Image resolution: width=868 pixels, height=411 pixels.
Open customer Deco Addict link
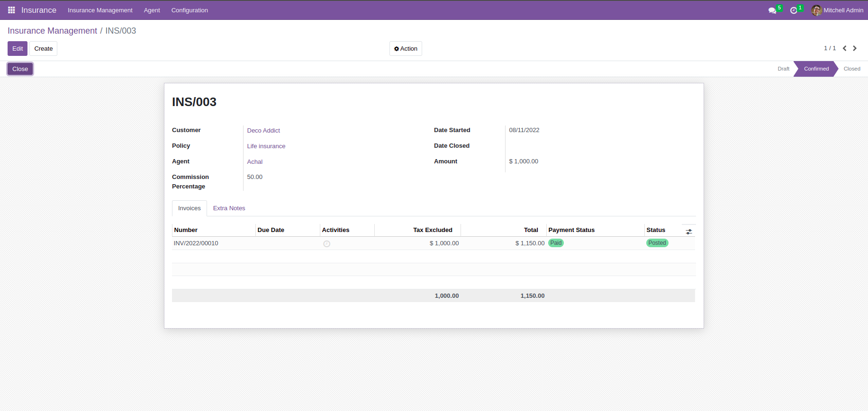pos(263,131)
